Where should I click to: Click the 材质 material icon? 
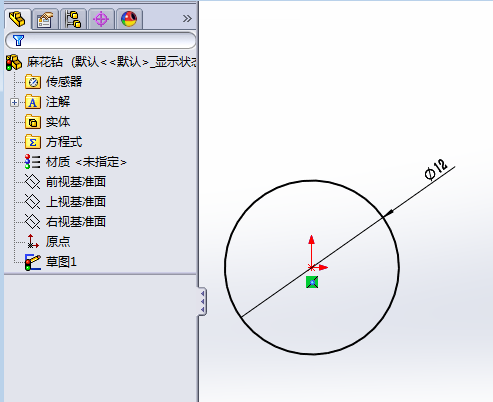(33, 162)
